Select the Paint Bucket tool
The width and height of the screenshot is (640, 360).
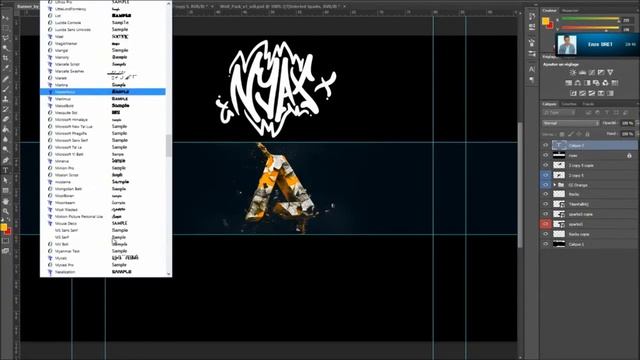[5, 130]
